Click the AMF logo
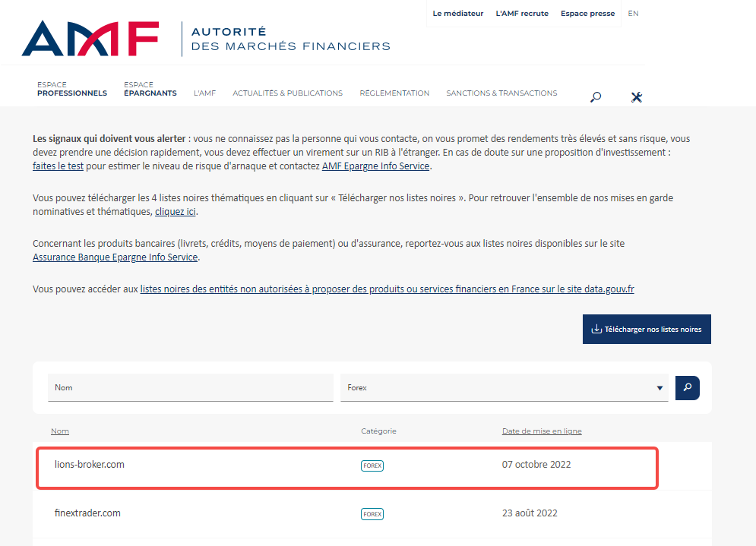 click(x=90, y=39)
